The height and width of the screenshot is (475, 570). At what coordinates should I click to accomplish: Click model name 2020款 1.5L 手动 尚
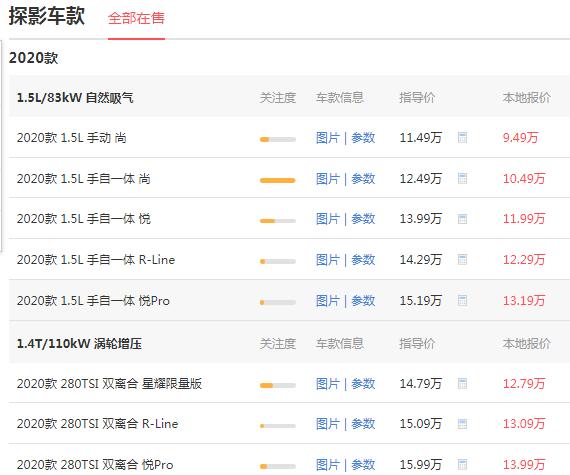[72, 138]
